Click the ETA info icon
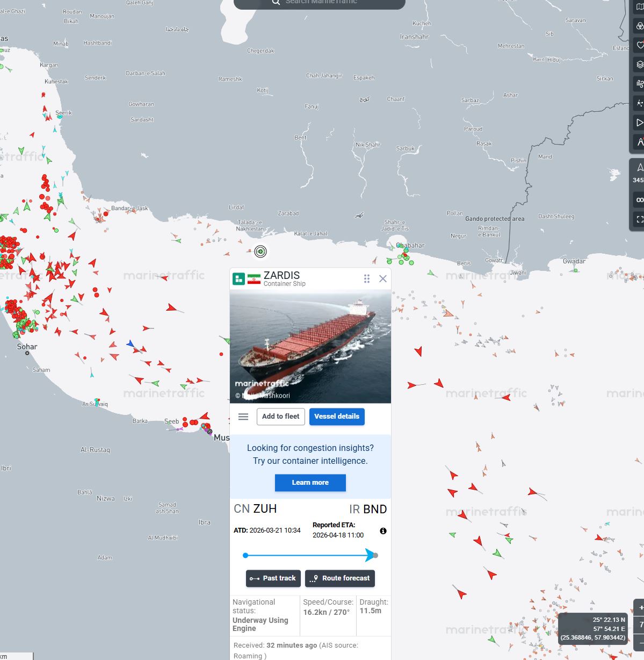This screenshot has width=644, height=660. coord(383,531)
